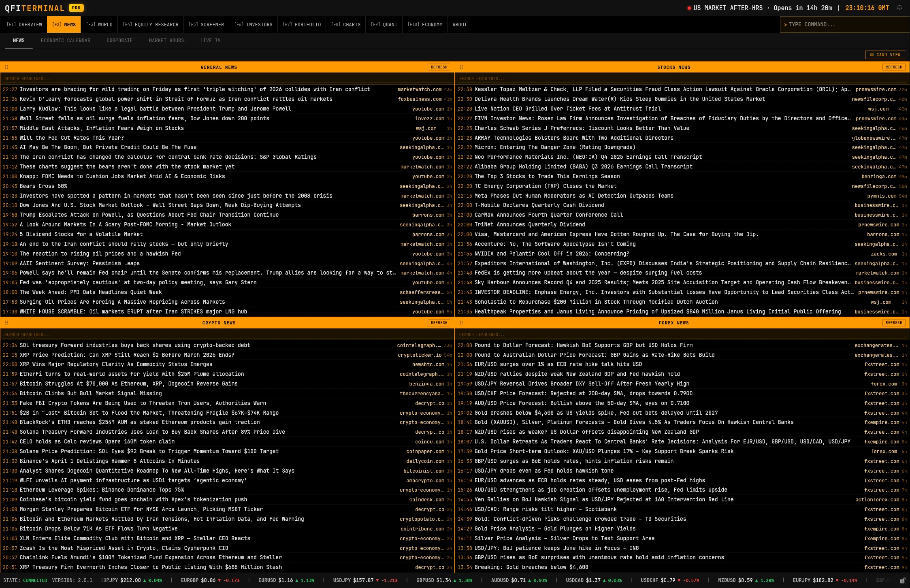The image size is (910, 588).
Task: Grab the Stocks News panel drag handle
Action: (x=461, y=67)
